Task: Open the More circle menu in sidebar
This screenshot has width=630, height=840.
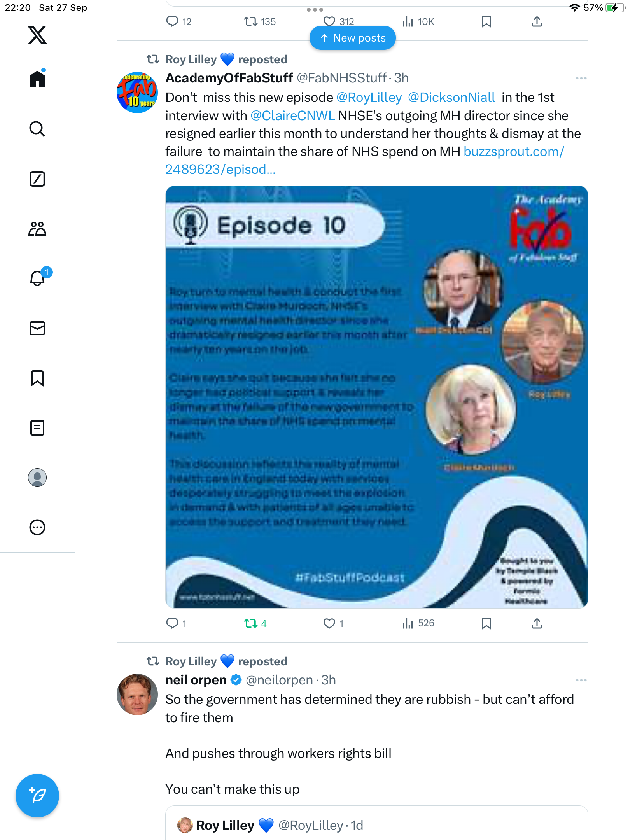Action: 37,527
